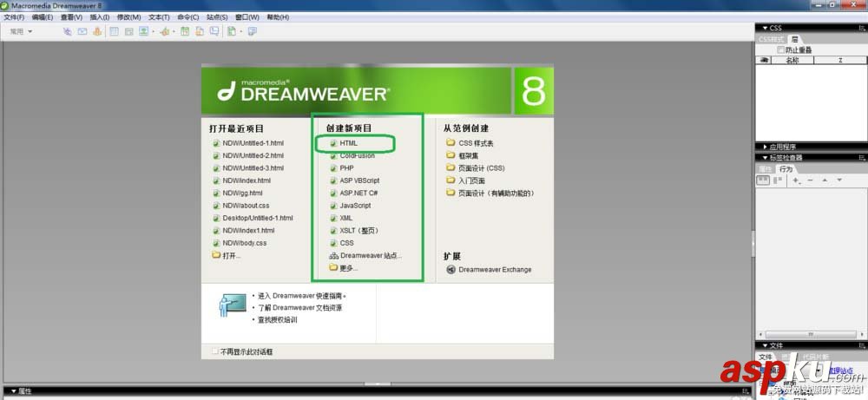Screen dimensions: 868x400
Task: Enable the 防止重叠 checkbox
Action: click(780, 49)
